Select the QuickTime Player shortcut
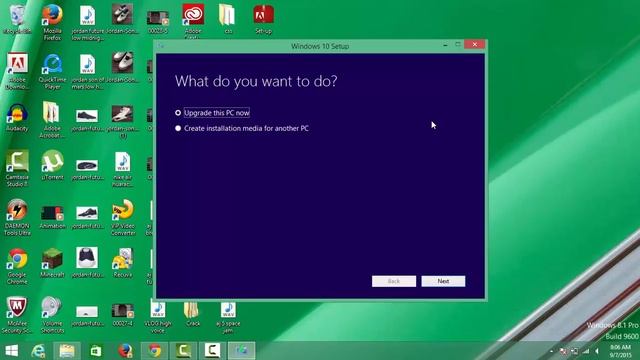640x360 pixels. pyautogui.click(x=52, y=71)
